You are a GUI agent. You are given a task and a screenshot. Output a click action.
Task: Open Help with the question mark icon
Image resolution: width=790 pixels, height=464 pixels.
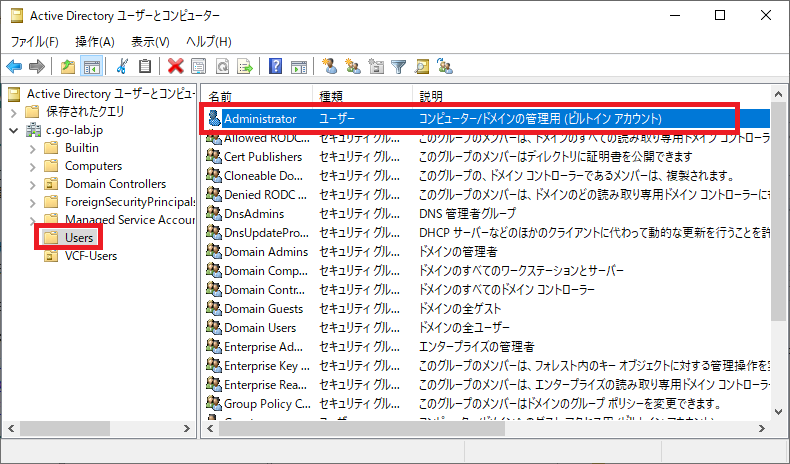tap(276, 66)
